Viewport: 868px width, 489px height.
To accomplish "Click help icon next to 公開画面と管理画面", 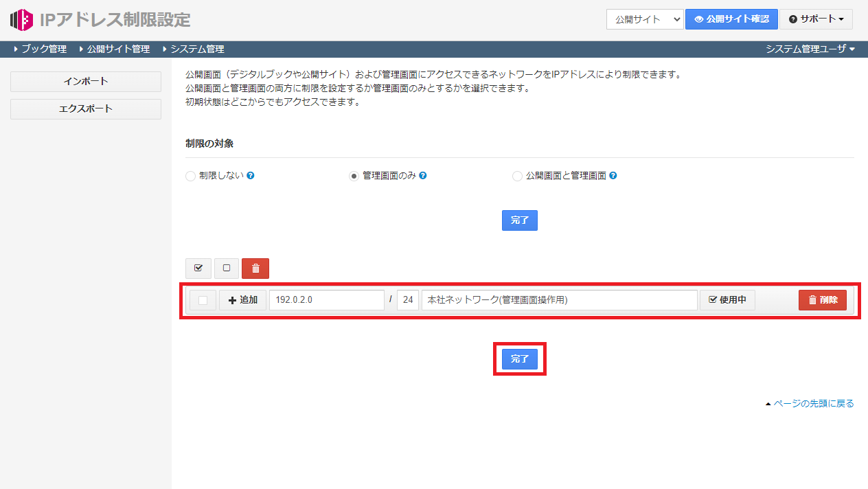I will (x=613, y=176).
